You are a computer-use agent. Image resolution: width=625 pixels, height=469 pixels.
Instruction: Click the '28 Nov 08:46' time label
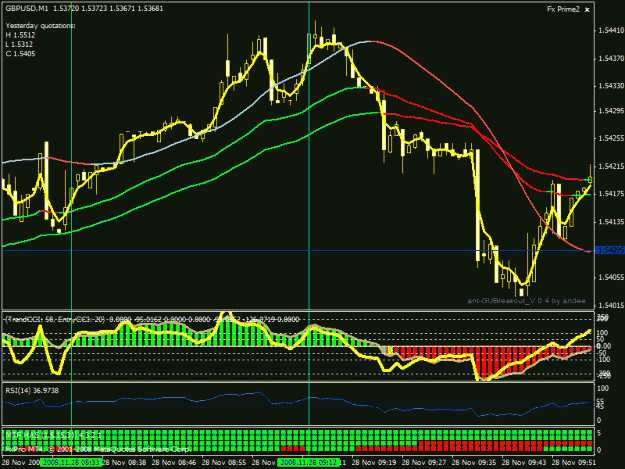[x=174, y=463]
